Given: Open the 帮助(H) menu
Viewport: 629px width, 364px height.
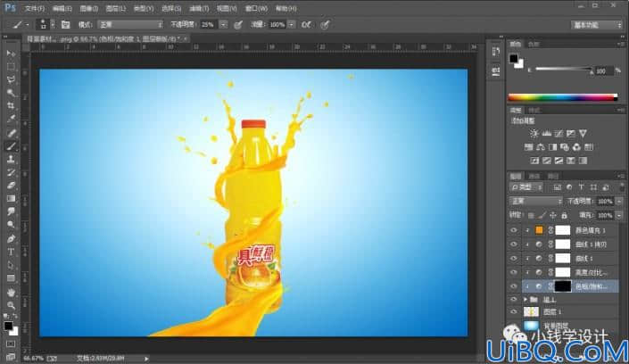Looking at the screenshot, I should click(x=286, y=8).
